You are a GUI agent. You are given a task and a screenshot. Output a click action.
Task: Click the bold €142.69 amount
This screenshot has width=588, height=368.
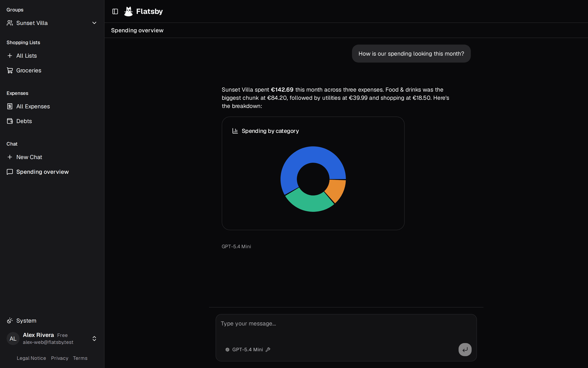pos(282,90)
